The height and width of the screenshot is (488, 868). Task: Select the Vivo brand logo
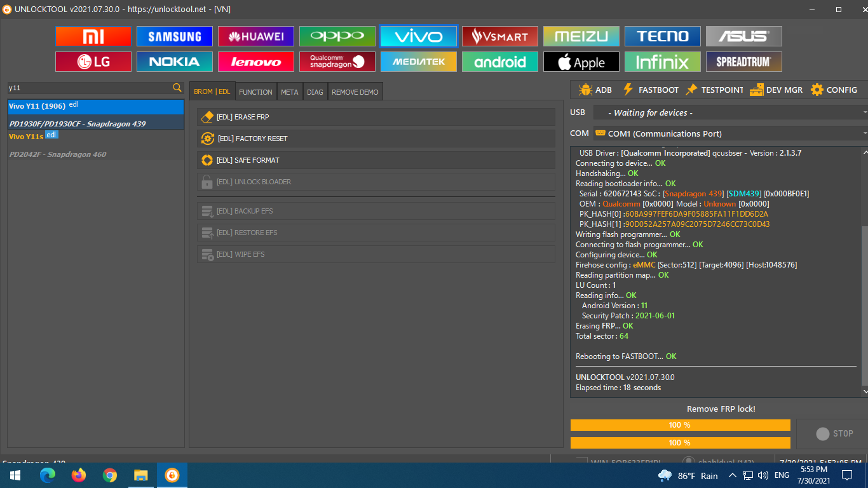coord(418,36)
